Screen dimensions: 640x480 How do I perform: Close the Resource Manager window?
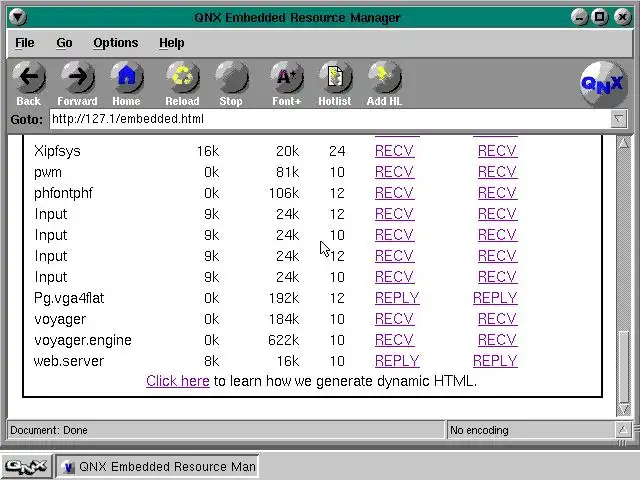point(622,17)
